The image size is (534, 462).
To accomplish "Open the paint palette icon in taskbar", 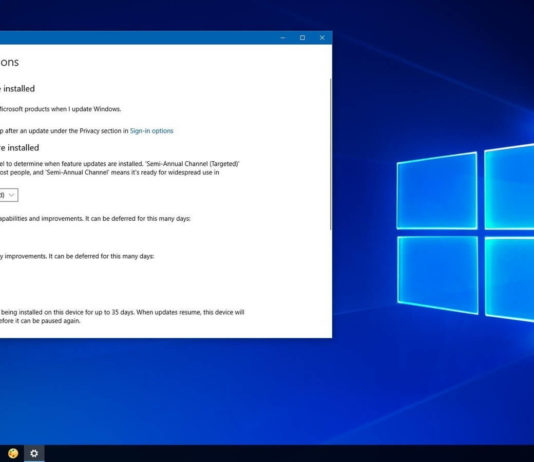I will 13,453.
